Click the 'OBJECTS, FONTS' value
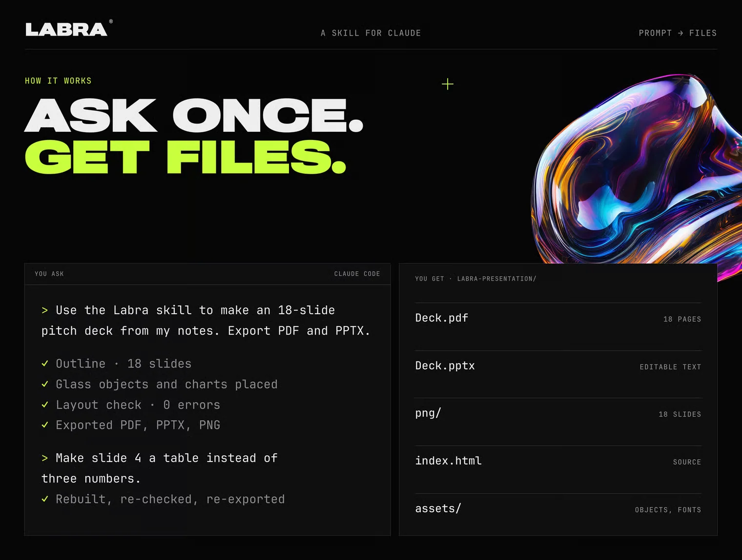Image resolution: width=742 pixels, height=560 pixels. pyautogui.click(x=668, y=510)
